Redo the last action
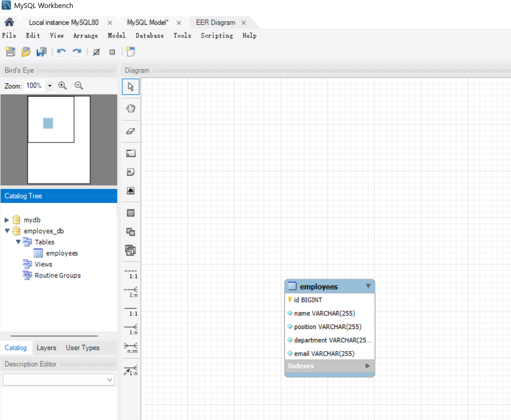 click(x=77, y=52)
